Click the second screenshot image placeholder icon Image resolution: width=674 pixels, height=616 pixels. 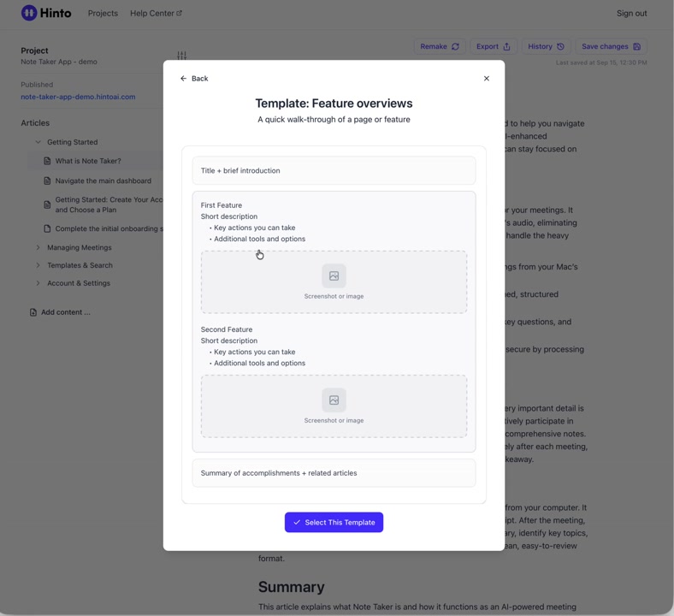tap(334, 400)
